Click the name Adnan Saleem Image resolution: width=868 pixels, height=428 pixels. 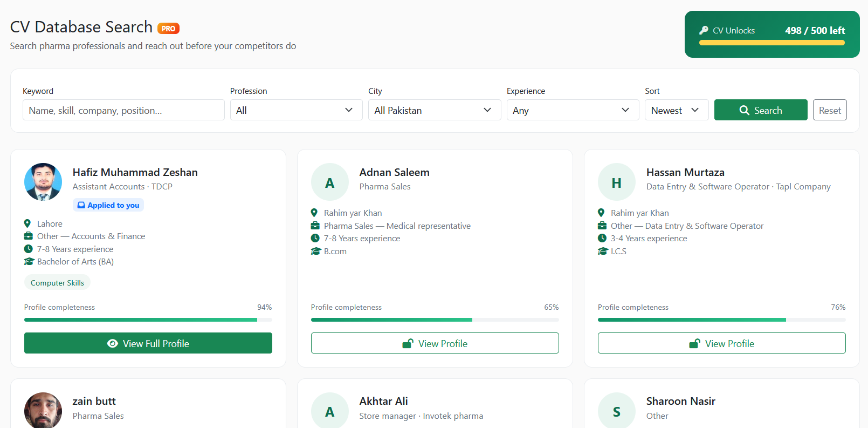[x=395, y=172]
